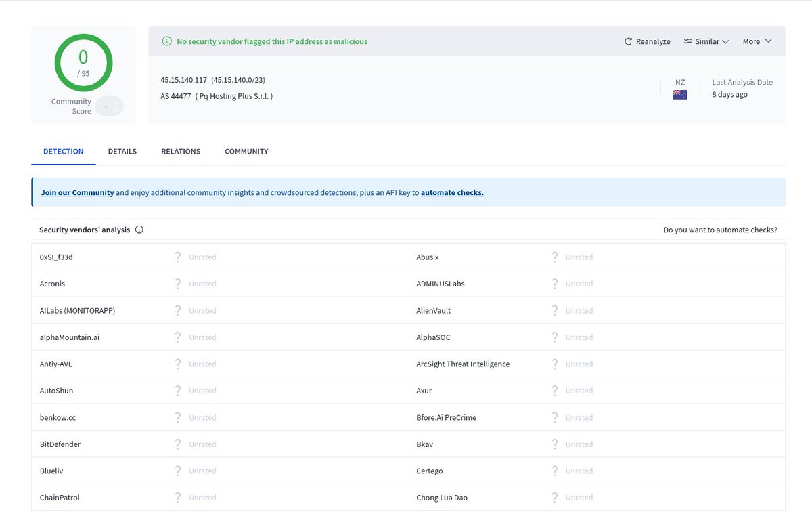The width and height of the screenshot is (812, 512).
Task: Select the network range (45.15.140.0/23)
Action: 238,80
